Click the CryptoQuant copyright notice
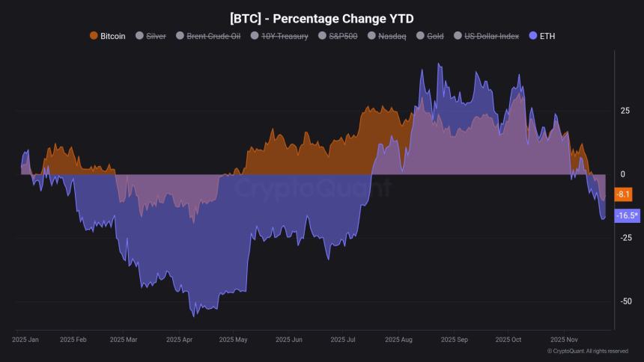 pos(588,351)
